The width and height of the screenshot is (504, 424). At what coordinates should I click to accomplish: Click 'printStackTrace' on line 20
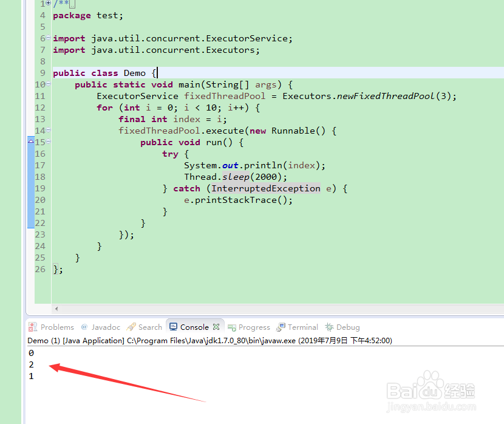click(x=236, y=200)
